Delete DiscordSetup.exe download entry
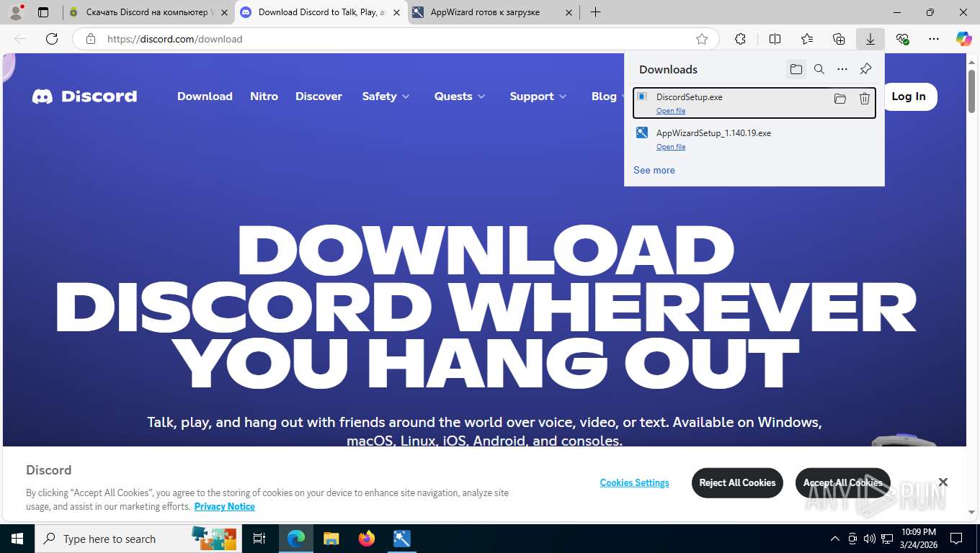 [x=865, y=99]
